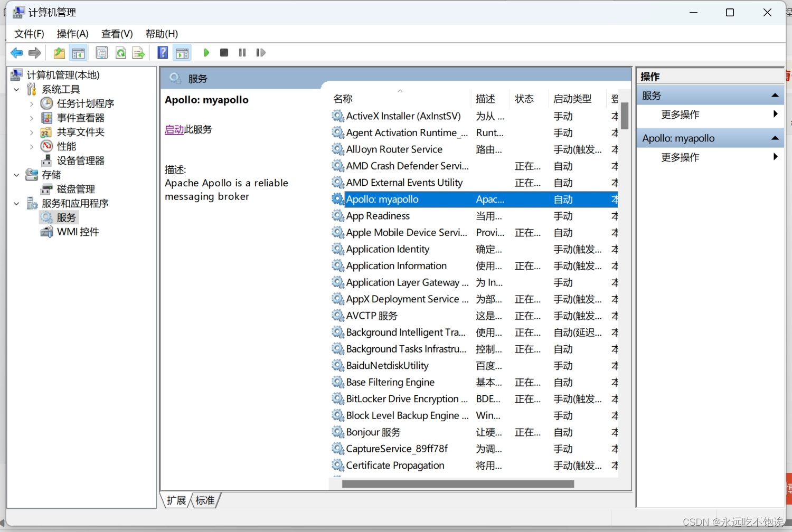Refresh the services list
This screenshot has width=792, height=532.
121,52
